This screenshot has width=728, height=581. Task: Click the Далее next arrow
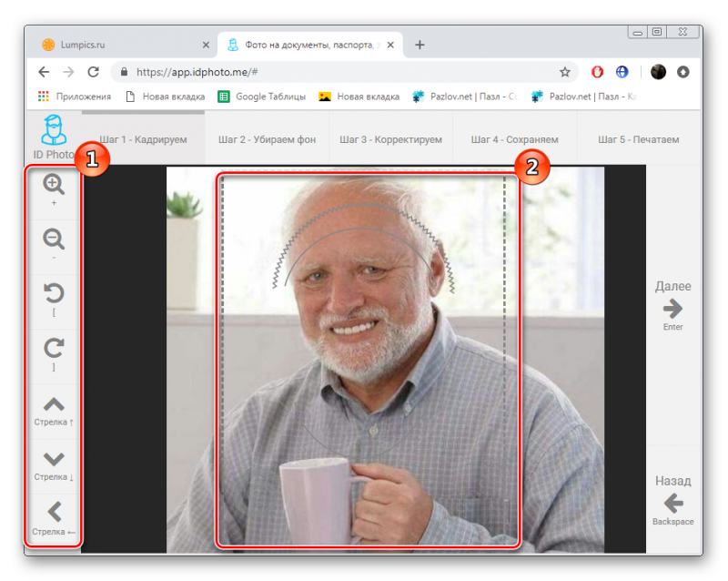point(672,308)
